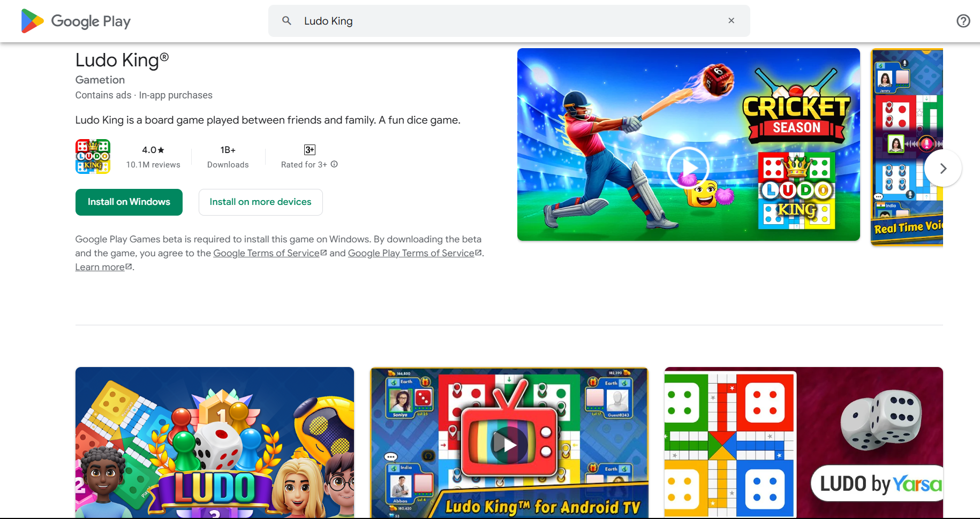Screen dimensions: 980x519
Task: Click Install on Windows button
Action: [x=129, y=202]
